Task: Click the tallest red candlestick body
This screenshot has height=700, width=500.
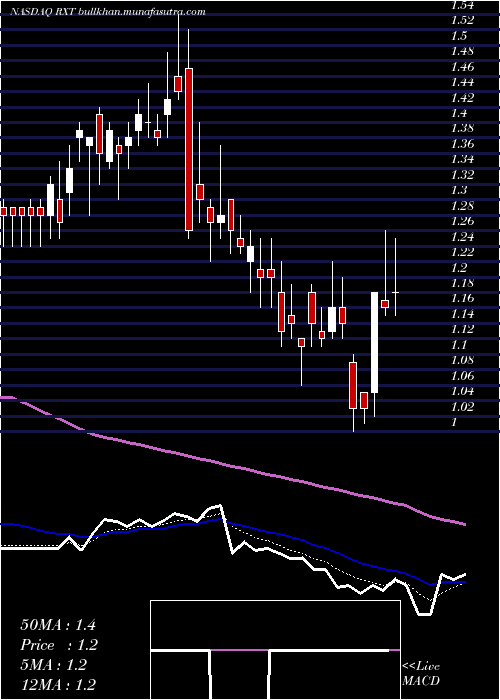Action: coord(189,150)
